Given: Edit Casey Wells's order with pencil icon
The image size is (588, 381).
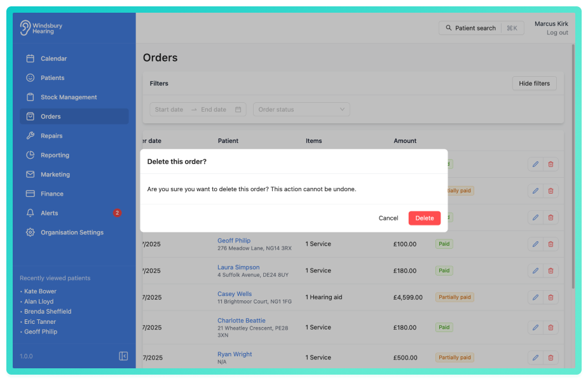Looking at the screenshot, I should 535,297.
